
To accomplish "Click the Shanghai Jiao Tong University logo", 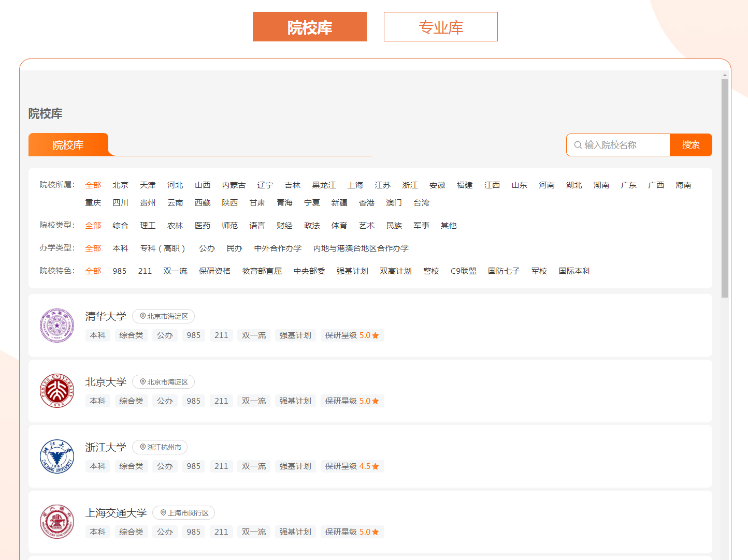I will [57, 522].
